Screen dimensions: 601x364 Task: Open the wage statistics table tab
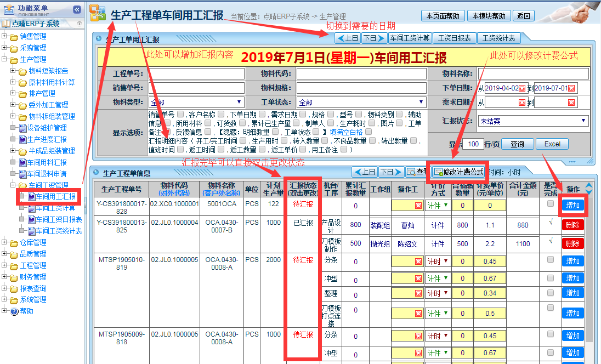(498, 38)
